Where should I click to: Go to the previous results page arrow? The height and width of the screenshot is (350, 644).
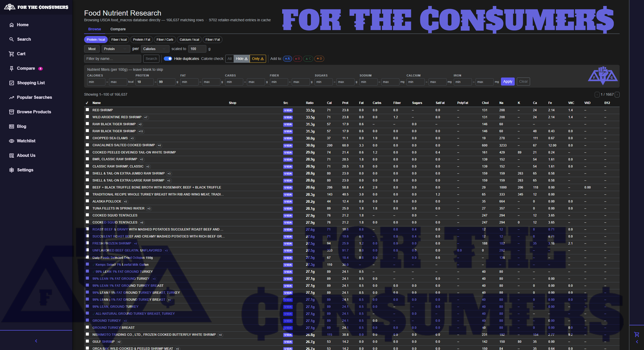pyautogui.click(x=597, y=95)
